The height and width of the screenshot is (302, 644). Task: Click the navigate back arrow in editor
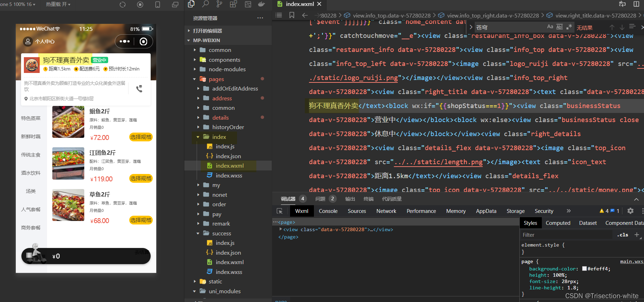pyautogui.click(x=305, y=15)
